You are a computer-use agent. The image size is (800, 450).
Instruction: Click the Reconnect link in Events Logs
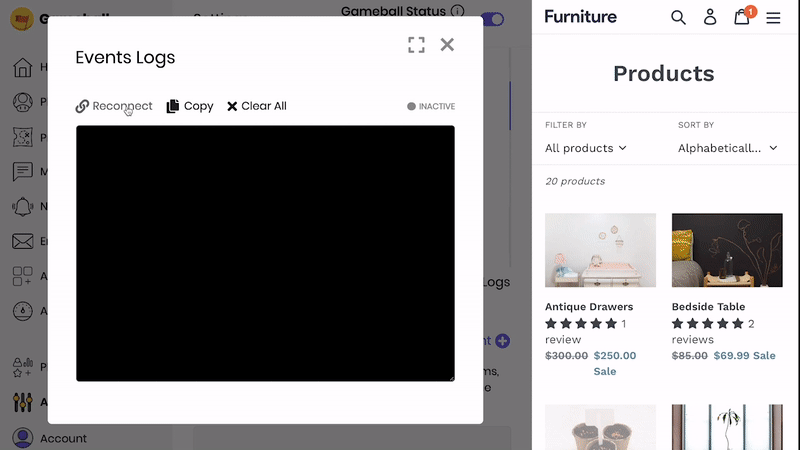[114, 106]
